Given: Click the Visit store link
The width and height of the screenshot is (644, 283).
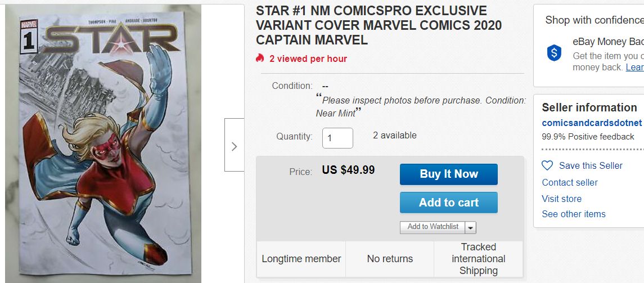Looking at the screenshot, I should pos(561,199).
